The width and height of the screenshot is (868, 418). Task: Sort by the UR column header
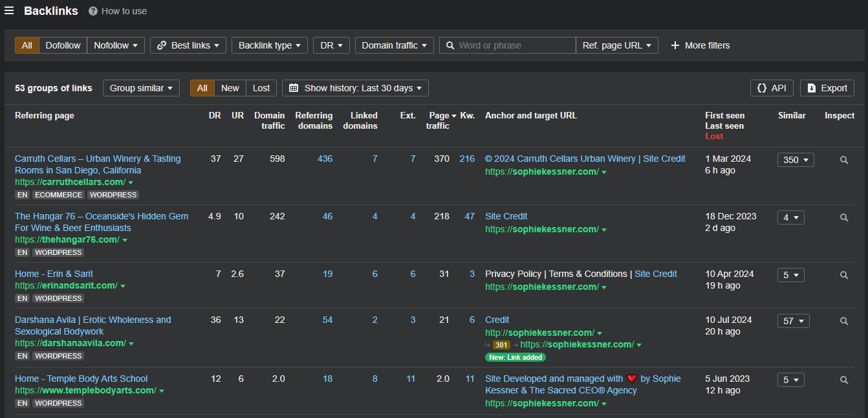pos(237,115)
